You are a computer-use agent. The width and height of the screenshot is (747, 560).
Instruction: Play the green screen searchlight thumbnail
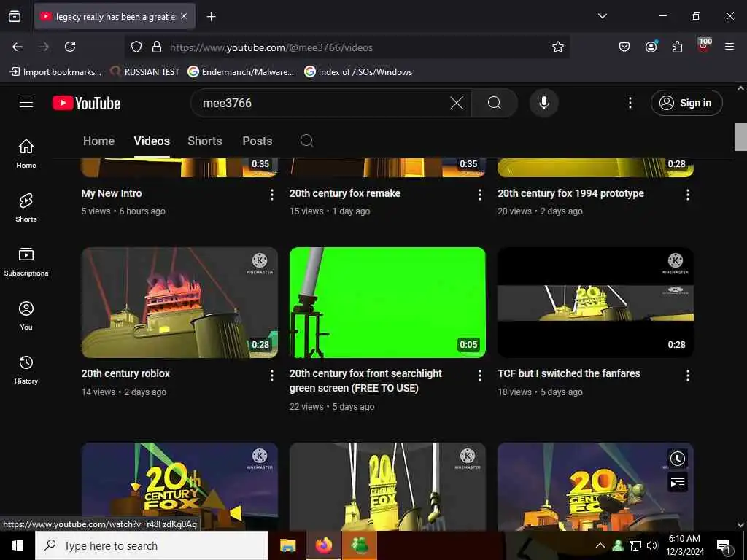pos(387,303)
